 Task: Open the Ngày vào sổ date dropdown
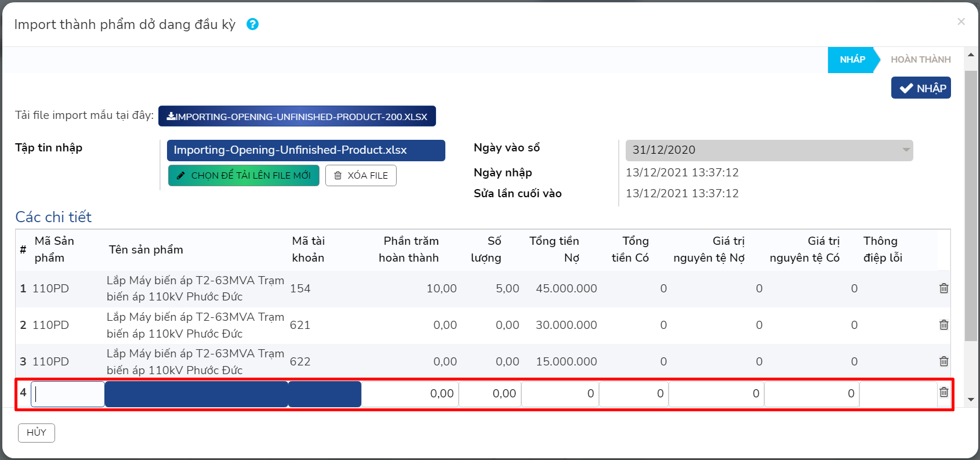tap(769, 150)
